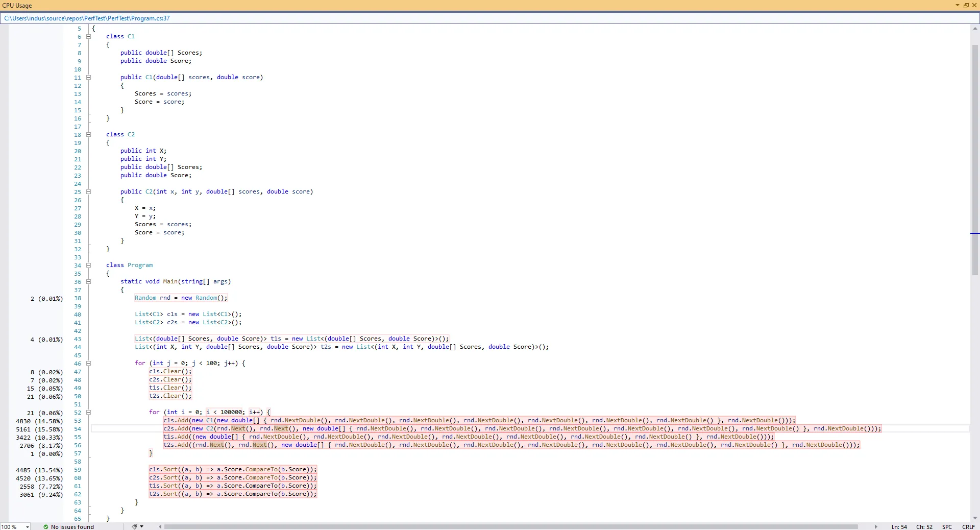Viewport: 980px width, 530px height.
Task: Click the 3422 (10.33%) CPU sample value
Action: pyautogui.click(x=39, y=438)
